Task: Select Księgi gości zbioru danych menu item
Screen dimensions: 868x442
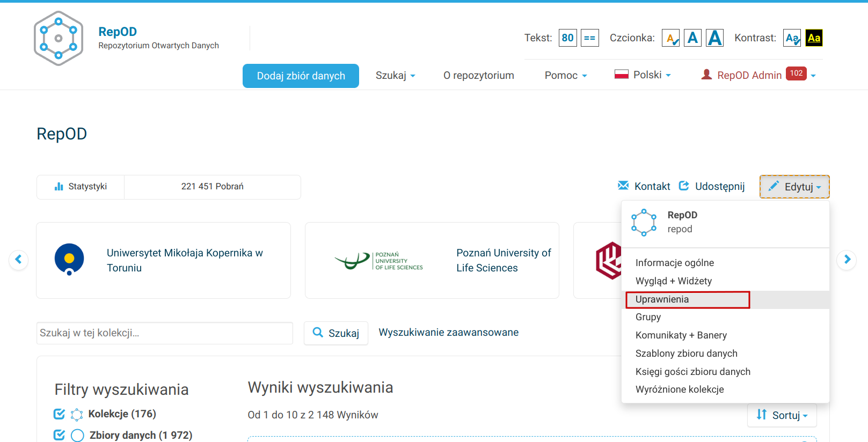Action: pyautogui.click(x=725, y=372)
